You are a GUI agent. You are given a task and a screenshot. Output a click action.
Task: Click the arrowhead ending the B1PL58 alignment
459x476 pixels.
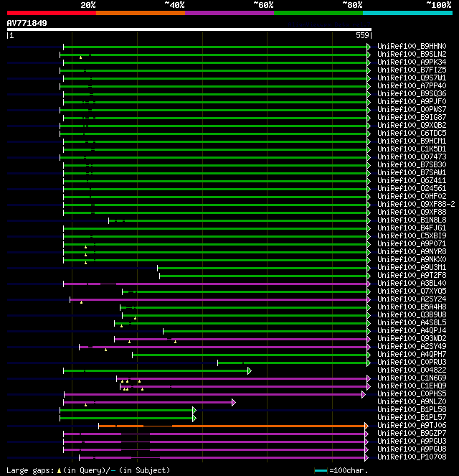(x=194, y=411)
